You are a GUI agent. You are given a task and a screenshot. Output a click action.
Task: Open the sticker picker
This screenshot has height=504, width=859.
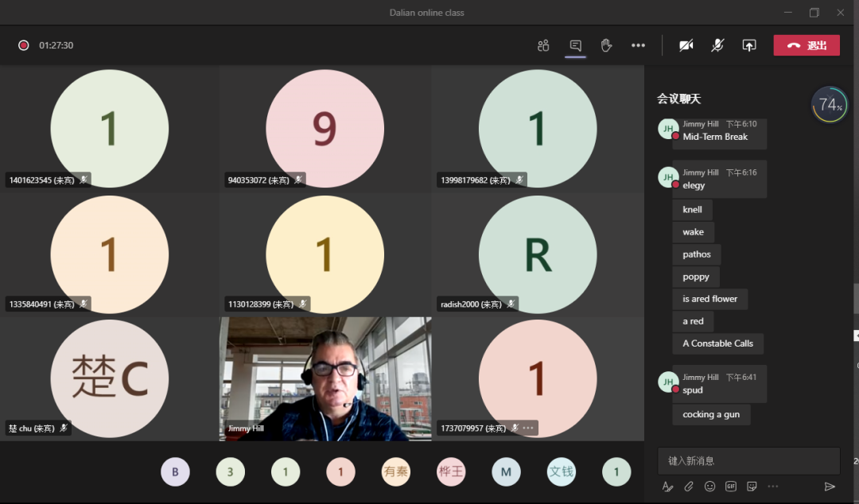752,487
